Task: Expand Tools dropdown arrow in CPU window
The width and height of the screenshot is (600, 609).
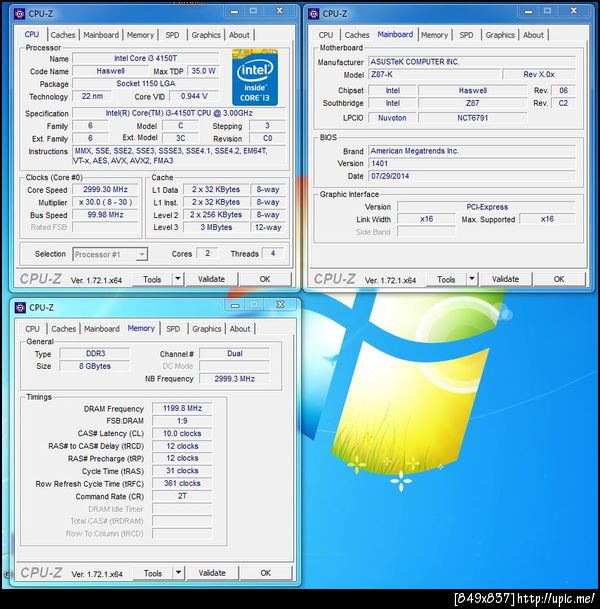Action: tap(178, 279)
